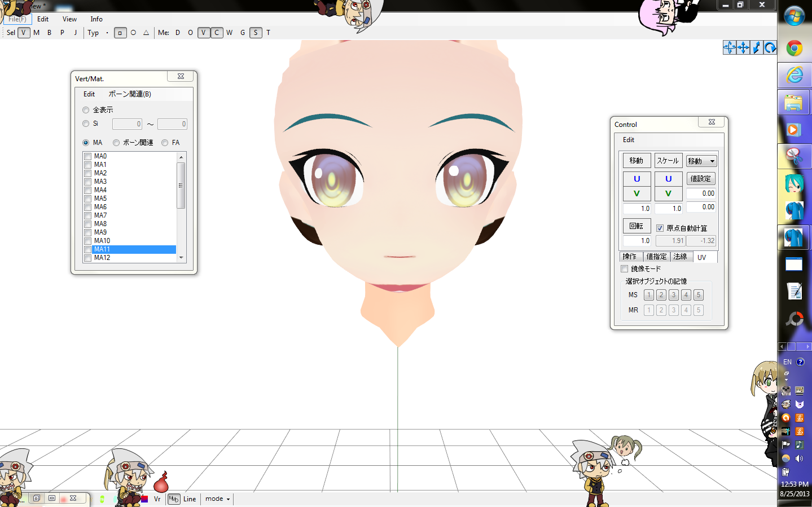
Task: Click the second Si range input field
Action: tap(172, 124)
